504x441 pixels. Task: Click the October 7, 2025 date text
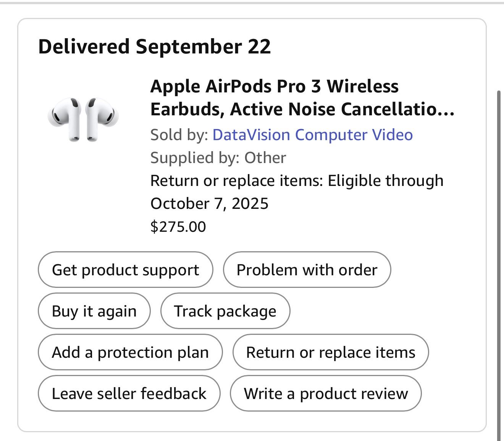[209, 204]
